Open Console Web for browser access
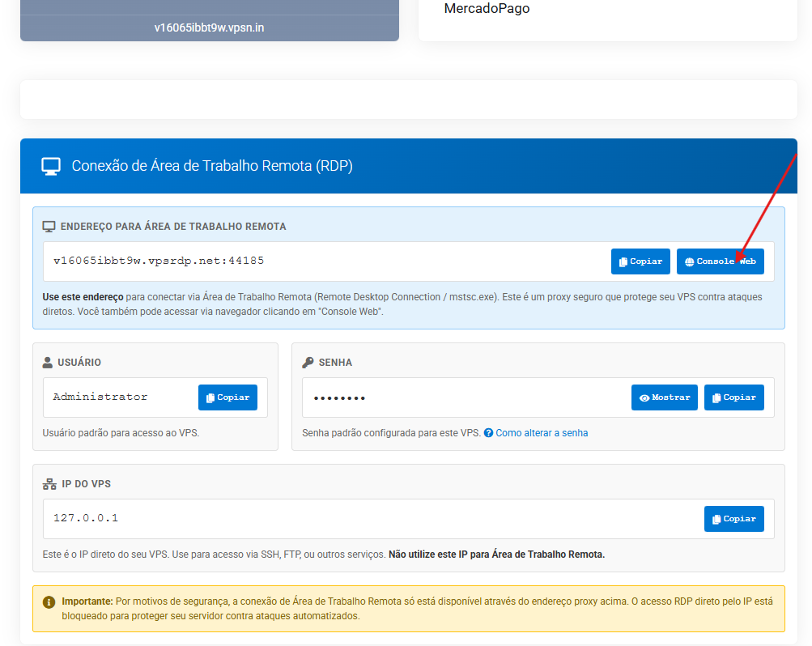Screen dimensions: 812x646 tap(720, 261)
